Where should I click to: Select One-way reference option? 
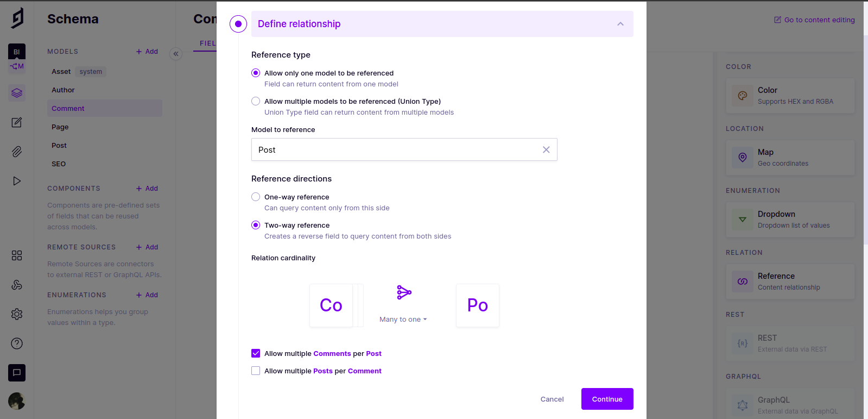coord(256,197)
